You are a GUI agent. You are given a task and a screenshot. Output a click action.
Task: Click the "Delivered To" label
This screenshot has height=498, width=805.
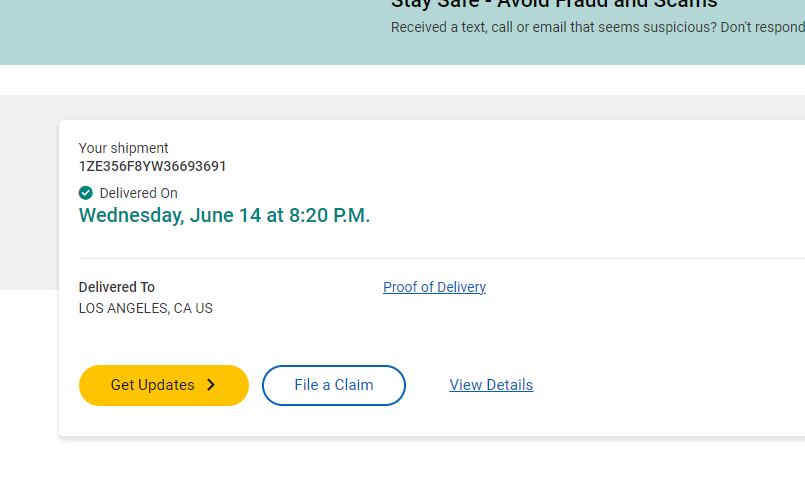click(x=116, y=287)
